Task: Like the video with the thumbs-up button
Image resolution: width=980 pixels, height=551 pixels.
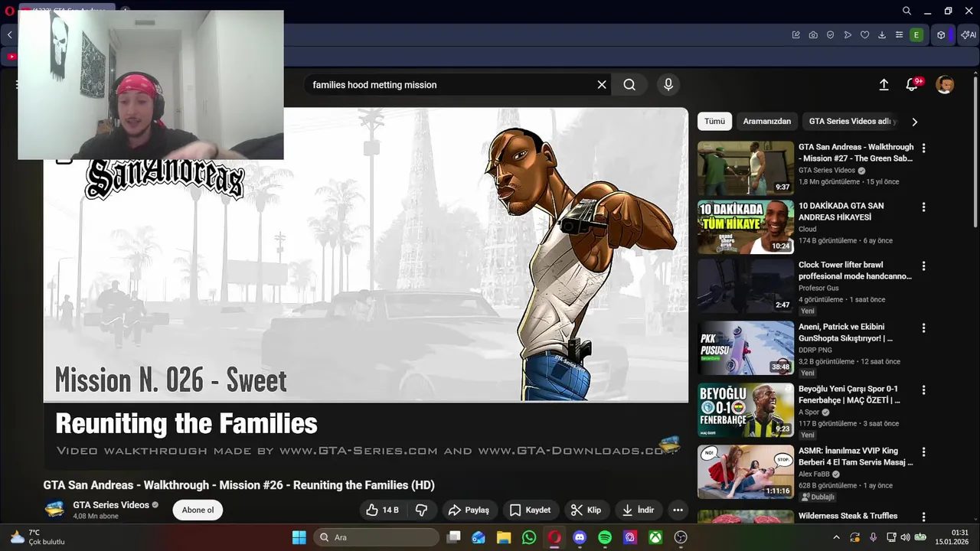Action: pos(382,510)
